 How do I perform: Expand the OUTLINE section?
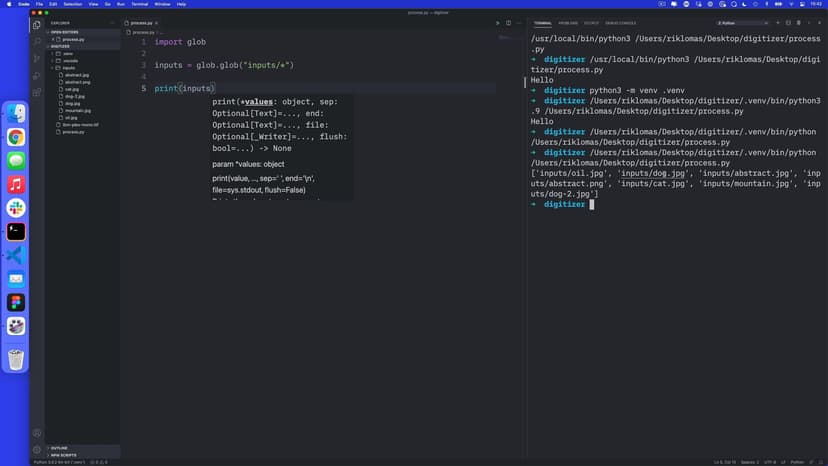(60, 447)
